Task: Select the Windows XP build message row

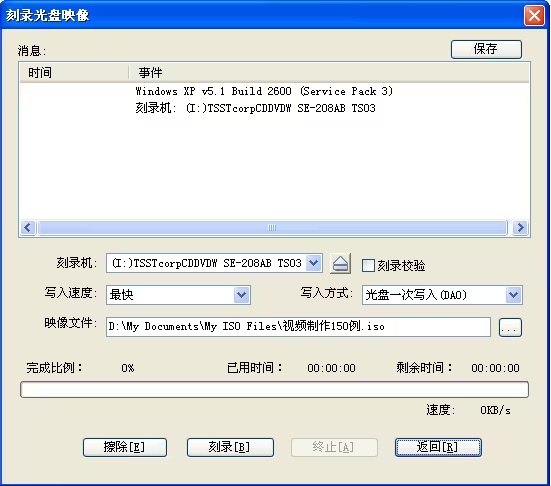Action: 274,91
